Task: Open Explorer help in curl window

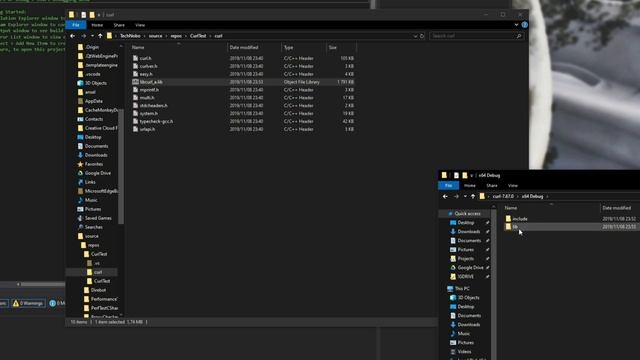Action: pyautogui.click(x=524, y=25)
